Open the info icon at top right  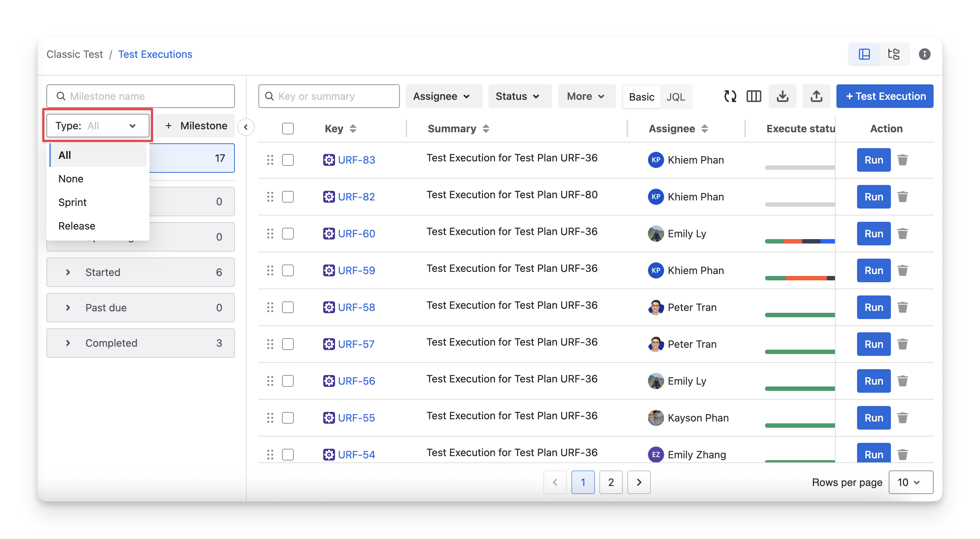coord(924,54)
